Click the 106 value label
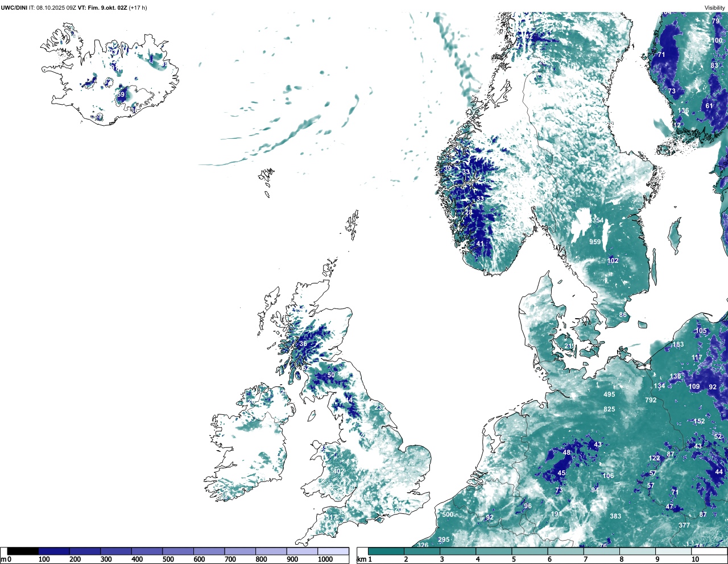Image resolution: width=728 pixels, height=564 pixels. pos(608,476)
